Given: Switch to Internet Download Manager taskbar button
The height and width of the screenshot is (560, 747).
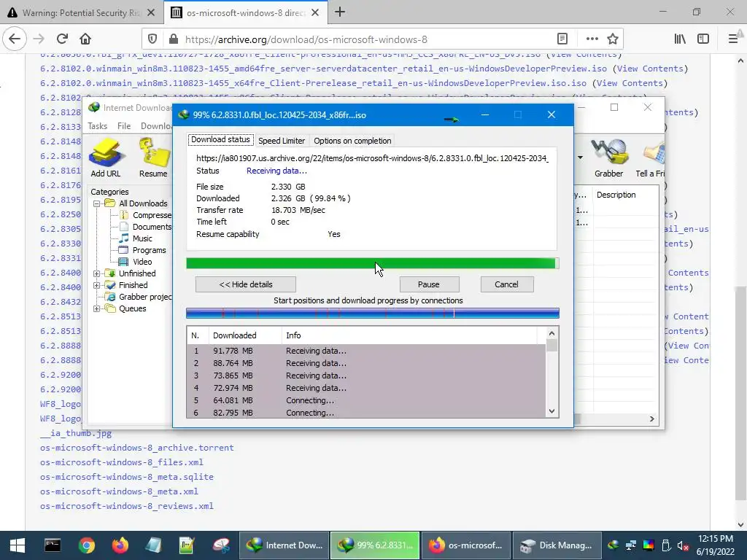Looking at the screenshot, I should coord(284,545).
